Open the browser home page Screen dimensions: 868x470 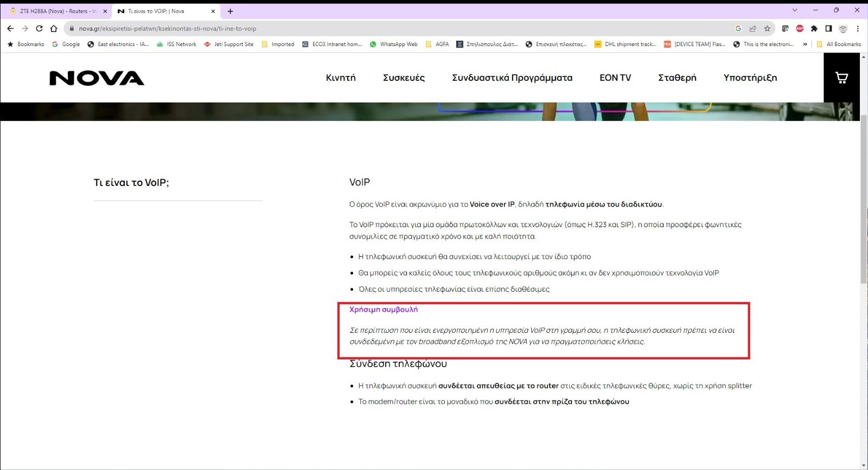point(54,28)
